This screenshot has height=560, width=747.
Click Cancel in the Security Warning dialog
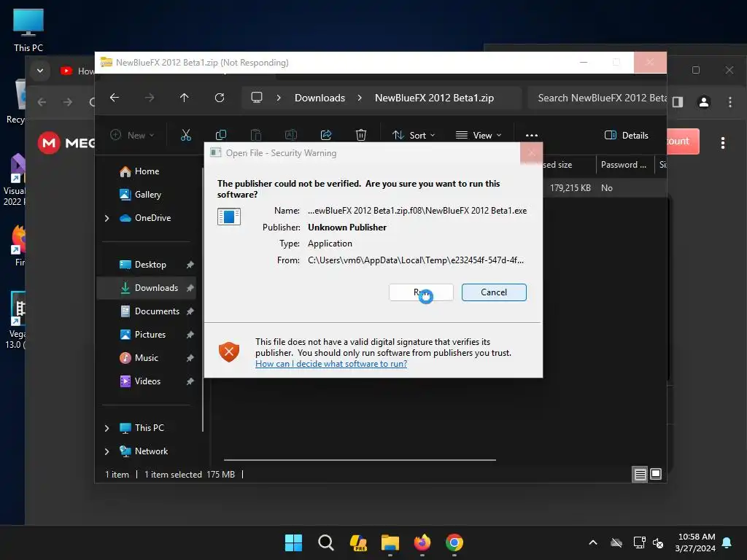[494, 292]
